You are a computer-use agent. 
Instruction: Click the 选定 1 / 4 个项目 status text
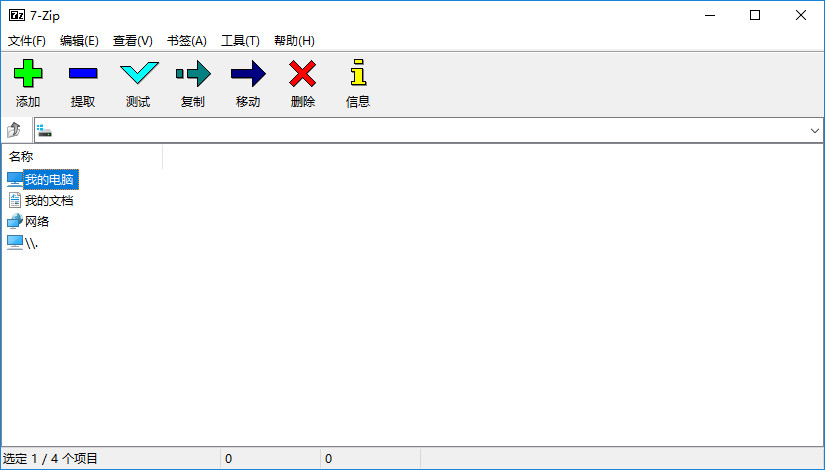[x=51, y=458]
